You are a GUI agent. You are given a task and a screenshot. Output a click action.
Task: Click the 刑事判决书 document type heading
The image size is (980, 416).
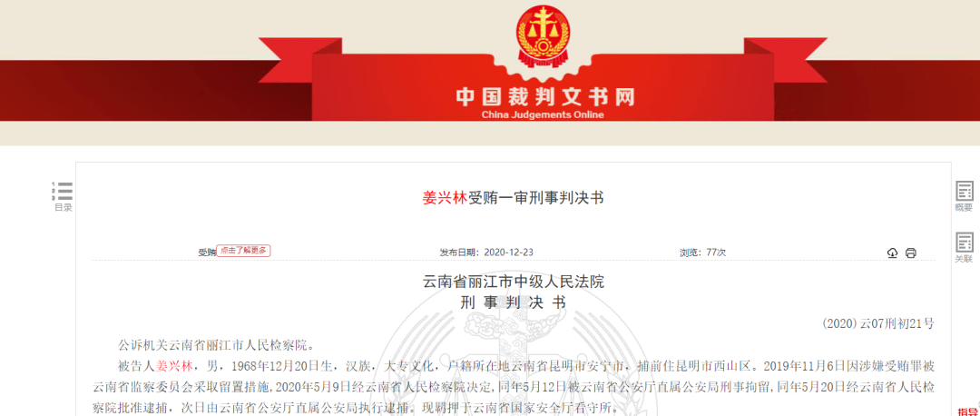tap(513, 302)
